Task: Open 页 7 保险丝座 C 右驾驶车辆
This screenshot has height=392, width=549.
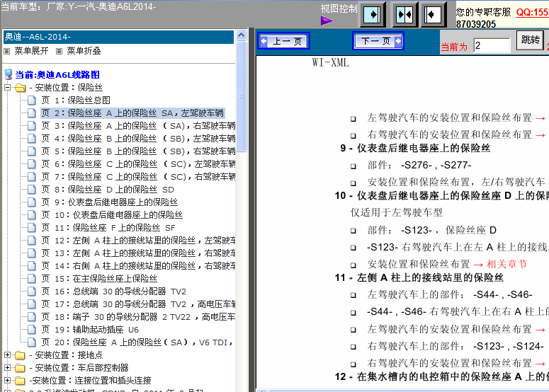Action: pos(138,177)
